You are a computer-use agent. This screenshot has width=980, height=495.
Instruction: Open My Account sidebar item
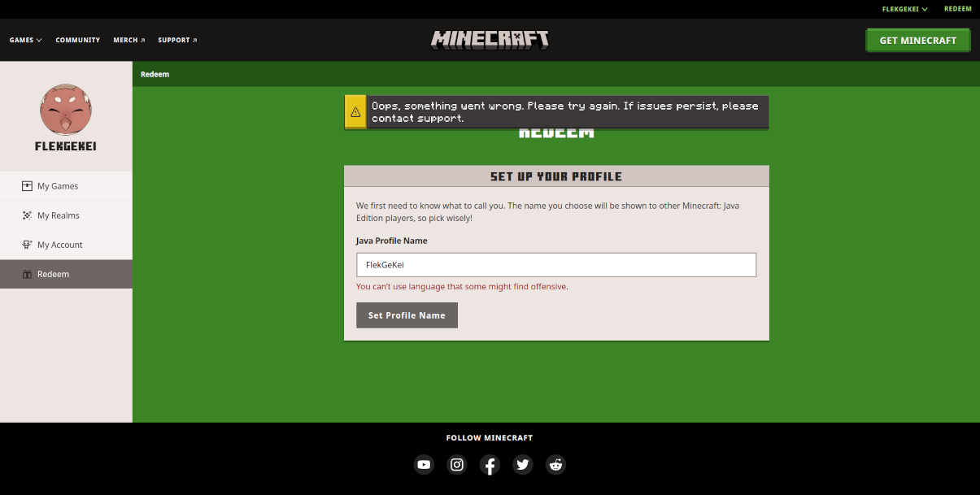coord(59,245)
